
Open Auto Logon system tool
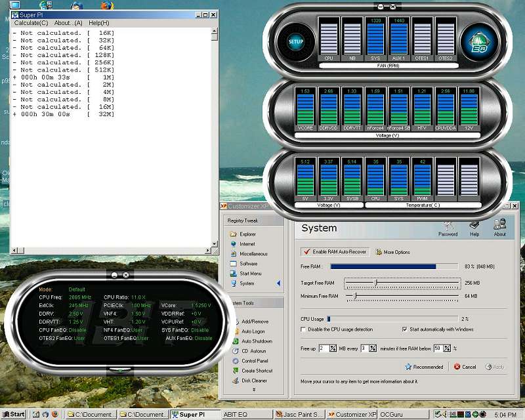249,331
